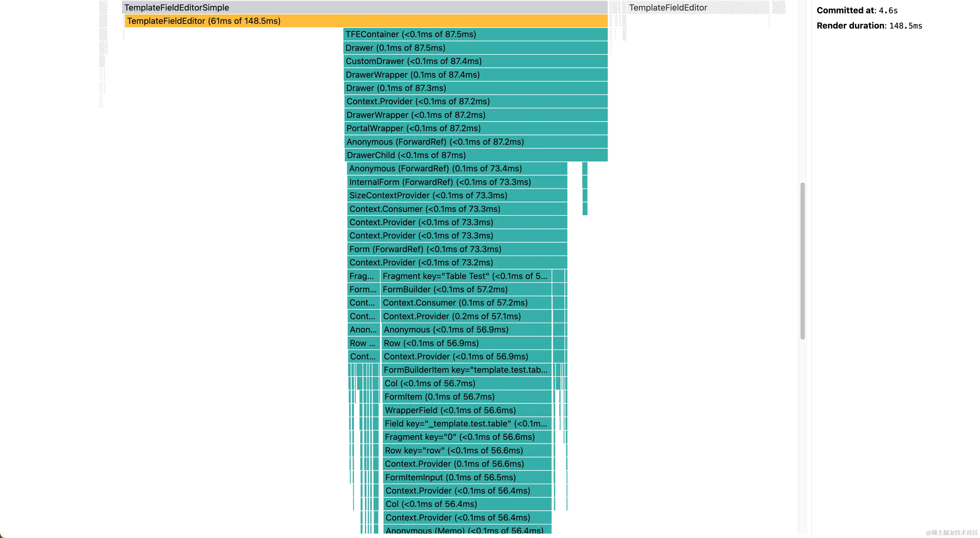Select the truncated Anon... bar
This screenshot has height=538, width=980.
(364, 330)
